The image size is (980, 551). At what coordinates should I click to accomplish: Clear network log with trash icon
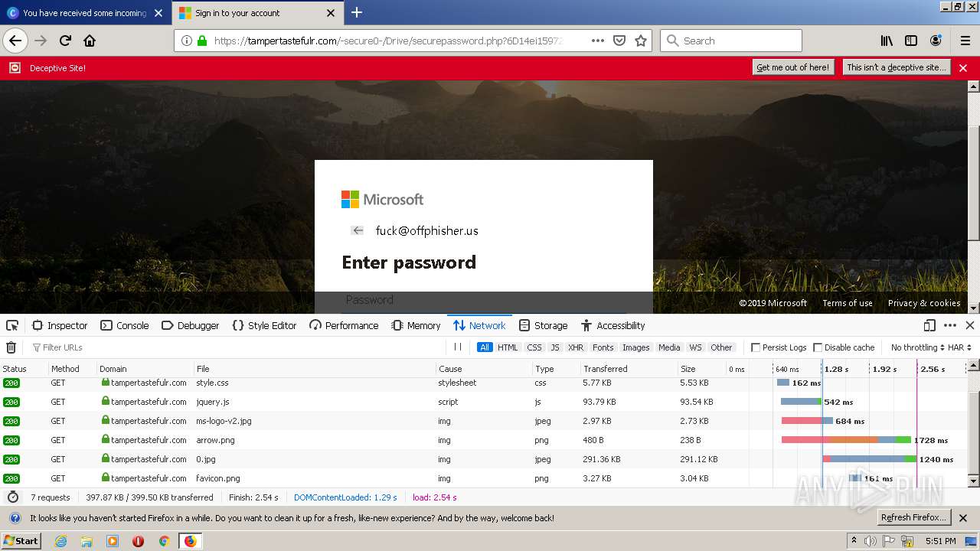[x=11, y=347]
